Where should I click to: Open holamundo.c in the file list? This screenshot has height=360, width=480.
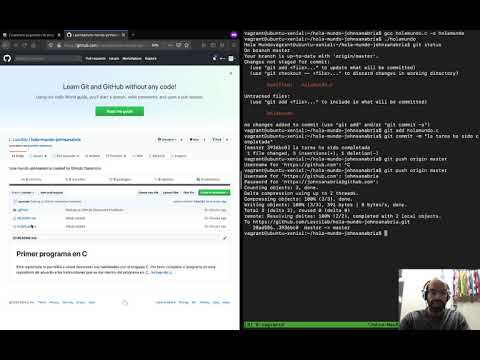(x=26, y=227)
